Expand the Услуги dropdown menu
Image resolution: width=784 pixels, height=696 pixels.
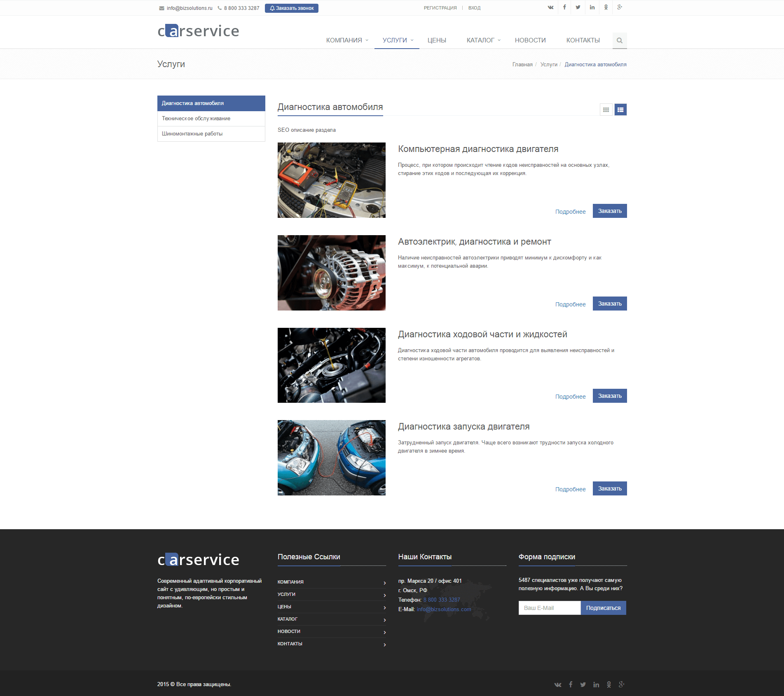398,40
